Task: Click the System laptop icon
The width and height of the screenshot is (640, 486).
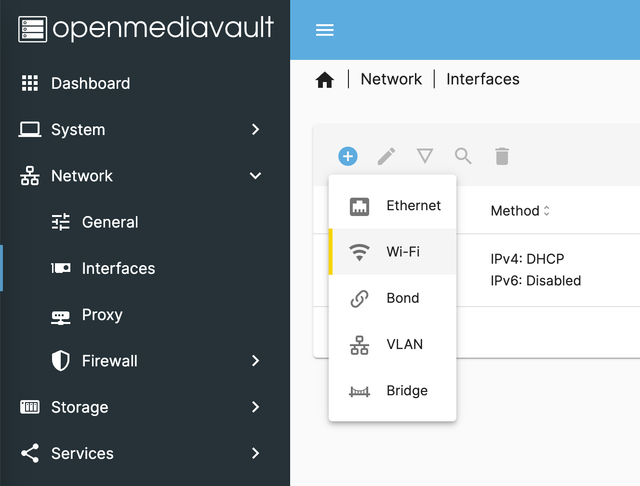Action: pos(30,129)
